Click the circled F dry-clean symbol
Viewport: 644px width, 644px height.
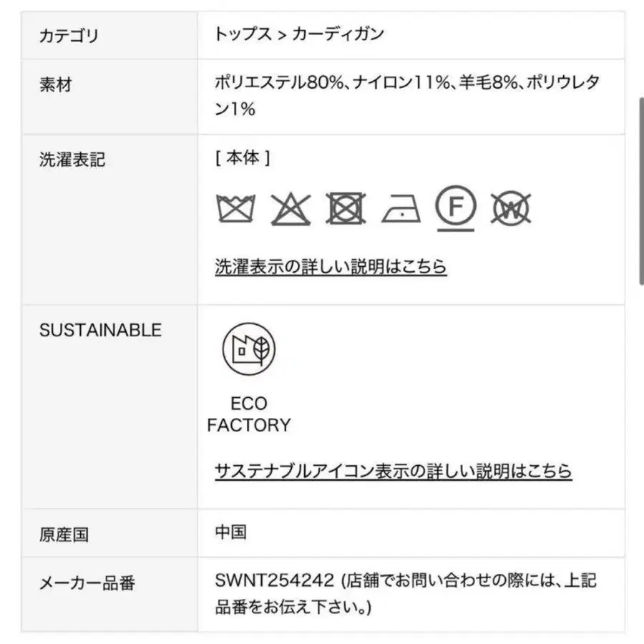click(456, 209)
